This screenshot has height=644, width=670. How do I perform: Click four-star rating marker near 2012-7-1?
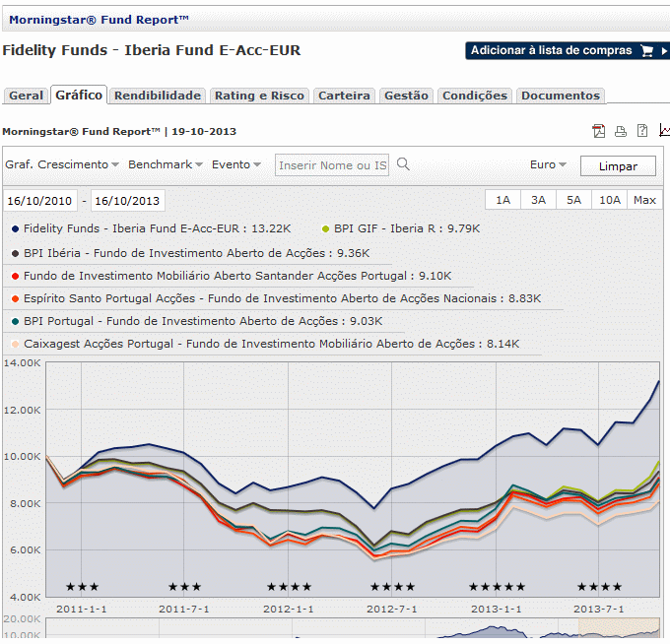(393, 587)
